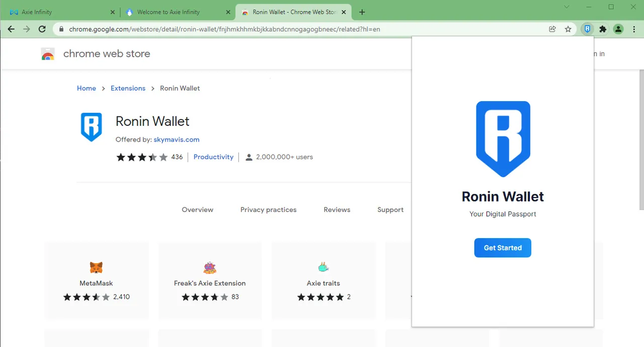644x347 pixels.
Task: Open the skymavis.com publisher link
Action: [177, 140]
